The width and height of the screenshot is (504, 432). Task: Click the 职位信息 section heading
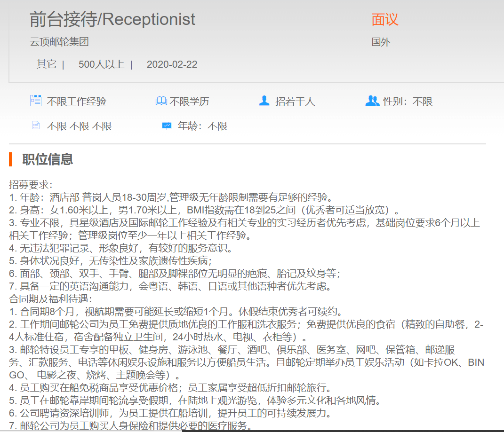(x=48, y=159)
